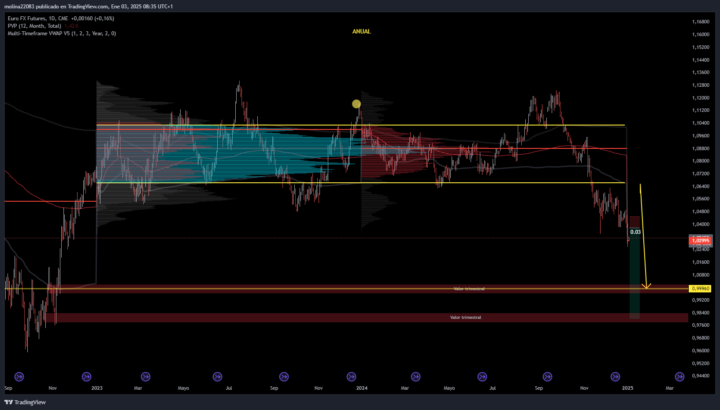Select the upper Valor trimestral line label
This screenshot has height=410, width=720.
pos(468,288)
